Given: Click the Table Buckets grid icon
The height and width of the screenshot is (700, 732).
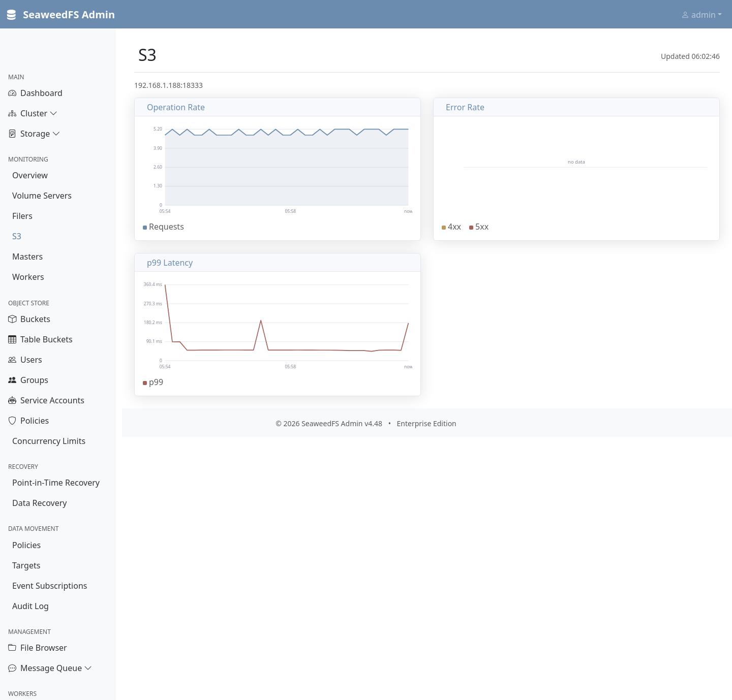Looking at the screenshot, I should point(12,339).
